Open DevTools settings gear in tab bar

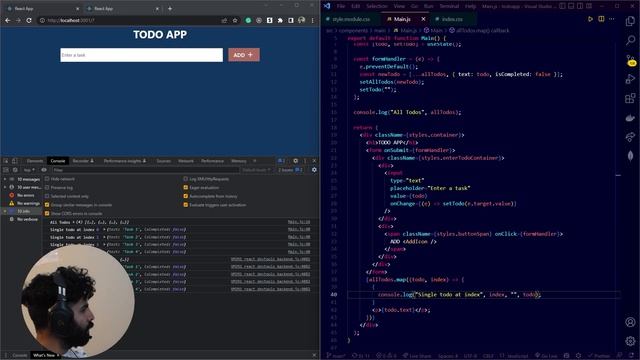[x=296, y=161]
